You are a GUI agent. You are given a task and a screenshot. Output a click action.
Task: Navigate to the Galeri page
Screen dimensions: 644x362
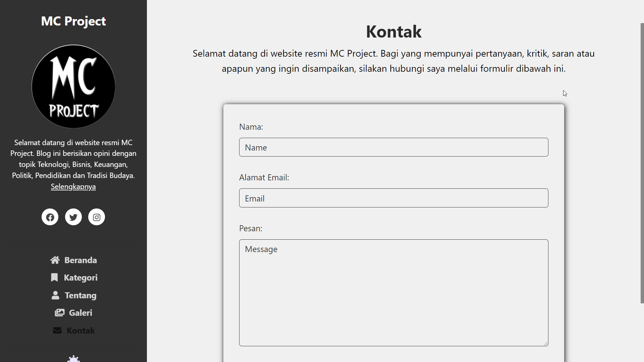[x=80, y=313]
